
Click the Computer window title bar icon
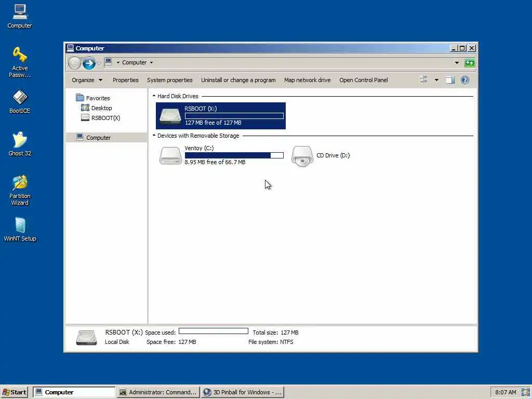coord(70,48)
